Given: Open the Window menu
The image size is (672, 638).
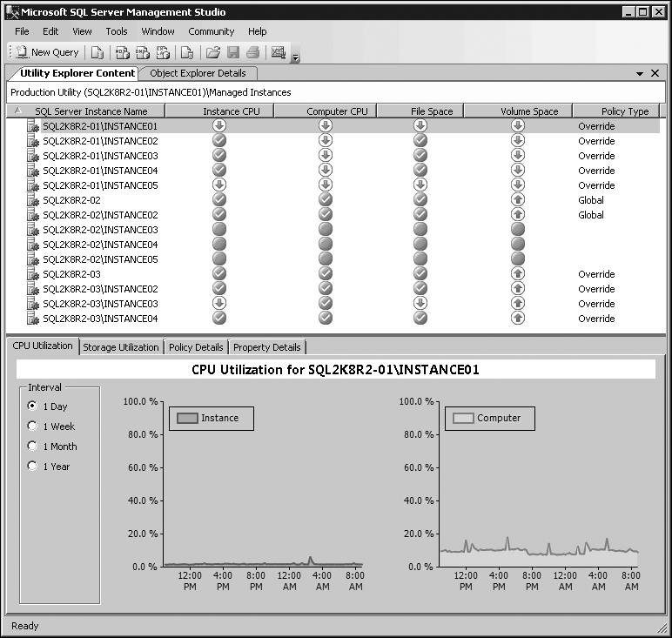Looking at the screenshot, I should [x=158, y=31].
